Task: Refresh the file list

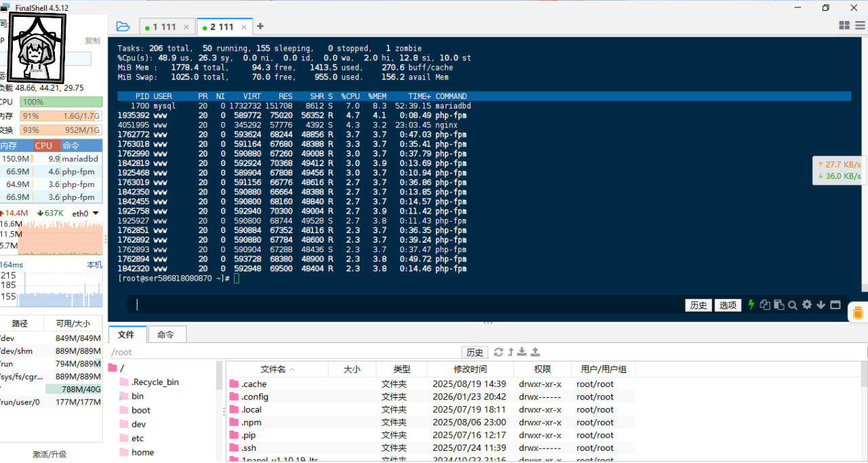Action: (498, 352)
